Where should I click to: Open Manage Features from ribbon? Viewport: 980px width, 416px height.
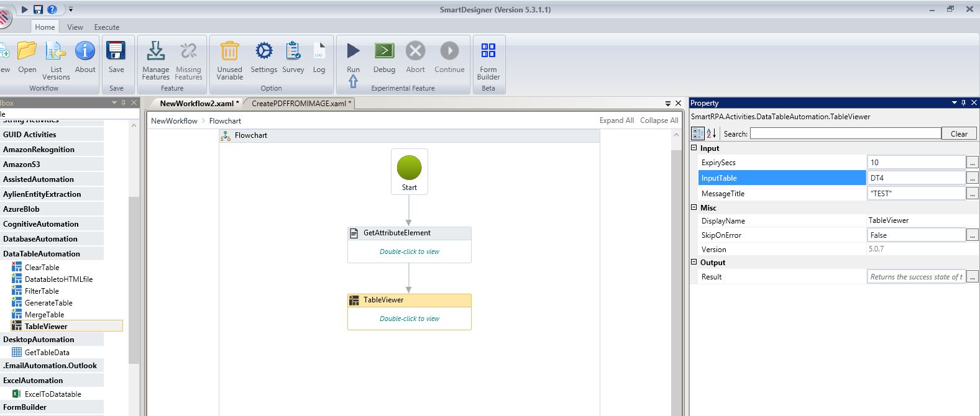coord(155,51)
